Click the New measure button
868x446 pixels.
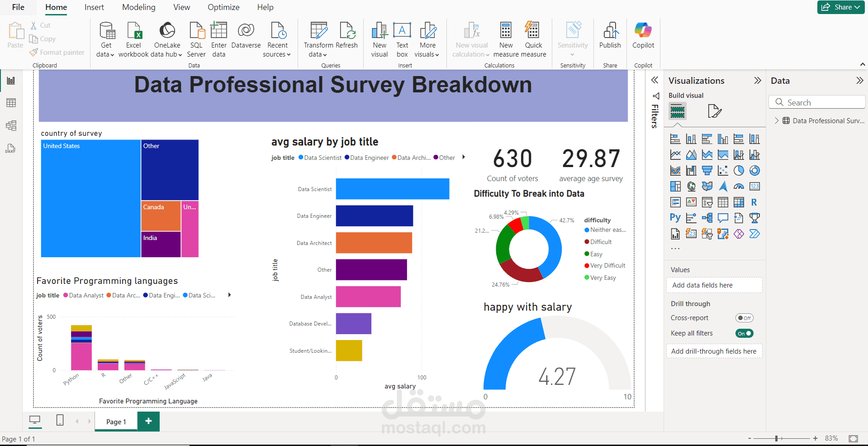pos(506,40)
